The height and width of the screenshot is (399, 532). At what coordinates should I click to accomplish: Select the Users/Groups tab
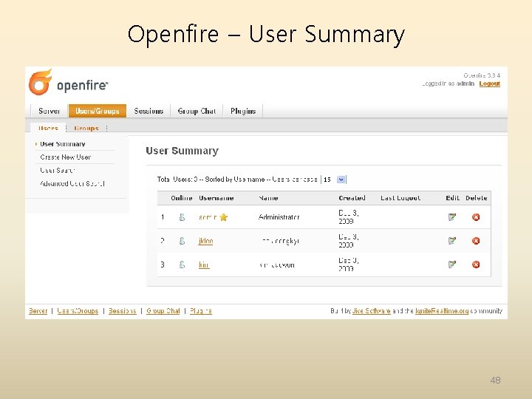point(98,111)
